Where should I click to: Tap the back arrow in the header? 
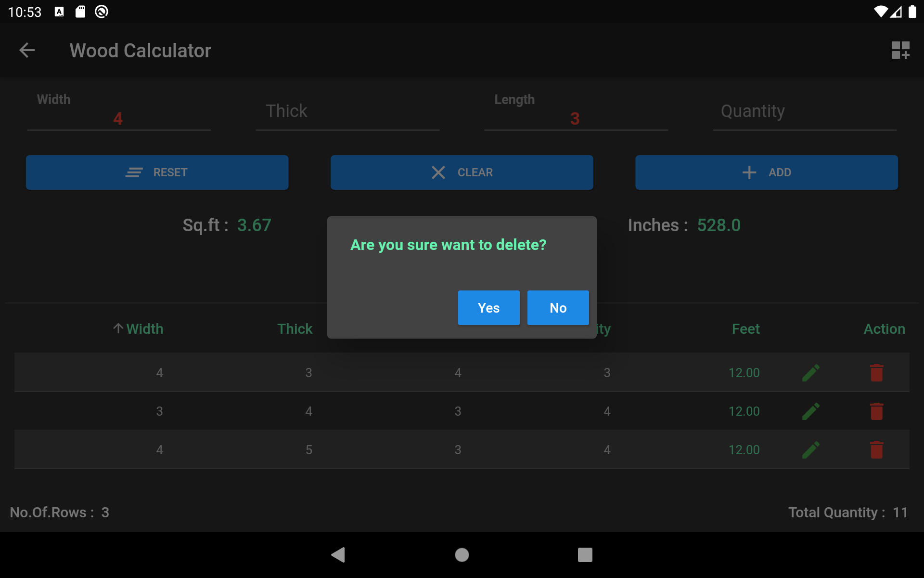pos(27,50)
